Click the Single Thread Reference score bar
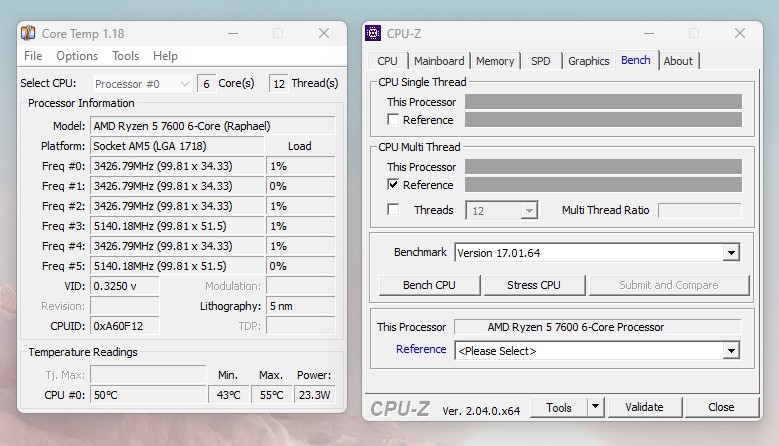 pos(603,120)
